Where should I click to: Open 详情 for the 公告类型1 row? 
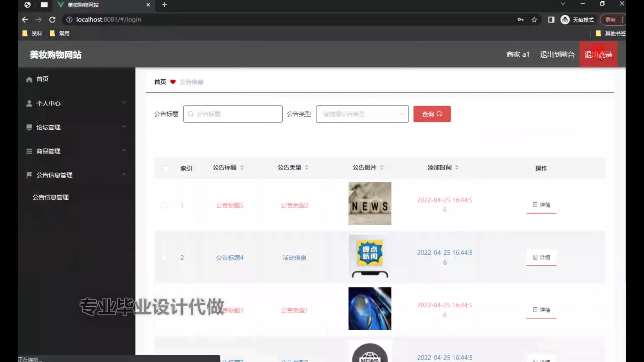[541, 310]
